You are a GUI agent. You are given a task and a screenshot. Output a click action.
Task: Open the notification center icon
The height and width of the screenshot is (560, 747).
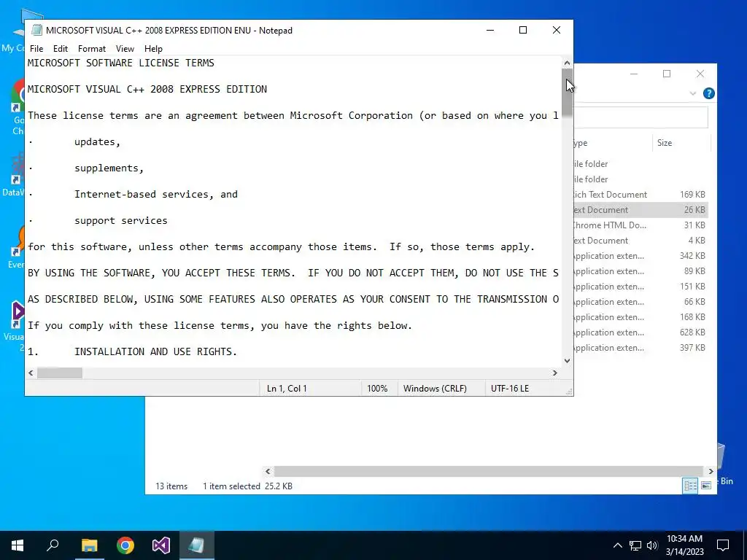tap(723, 545)
